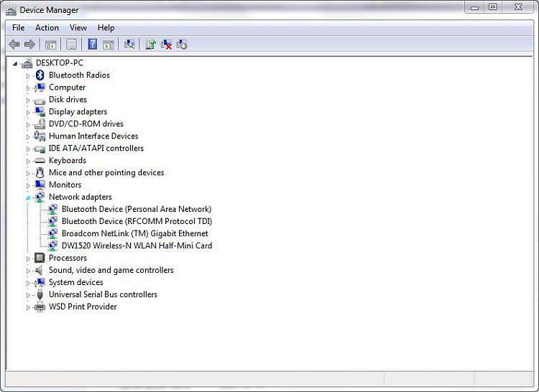Click the Disable device toolbar icon
The image size is (539, 392).
(182, 45)
